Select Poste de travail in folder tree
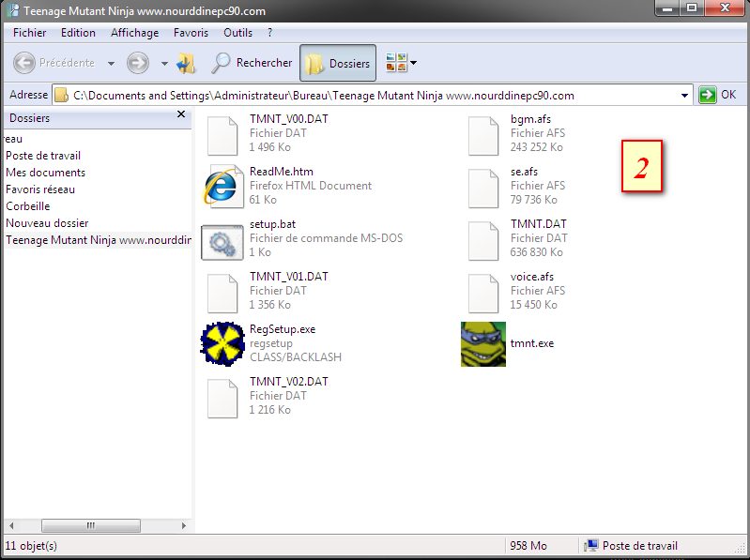Screen dimensions: 750x560 (x=43, y=156)
